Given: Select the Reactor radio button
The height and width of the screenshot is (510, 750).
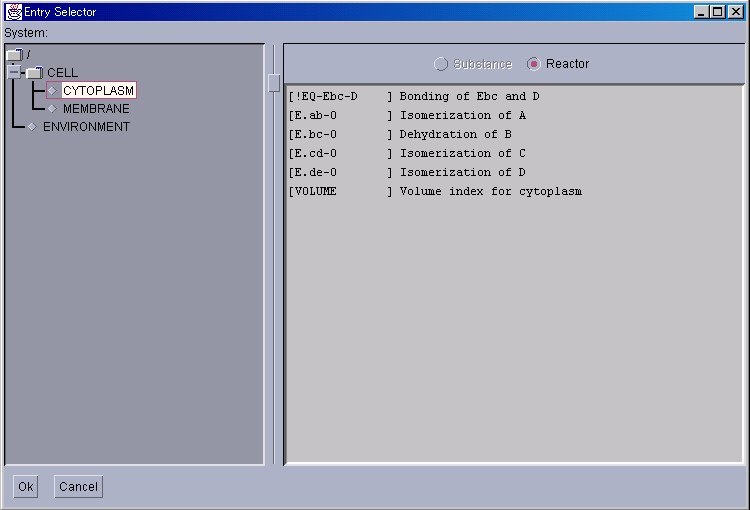Looking at the screenshot, I should tap(534, 64).
